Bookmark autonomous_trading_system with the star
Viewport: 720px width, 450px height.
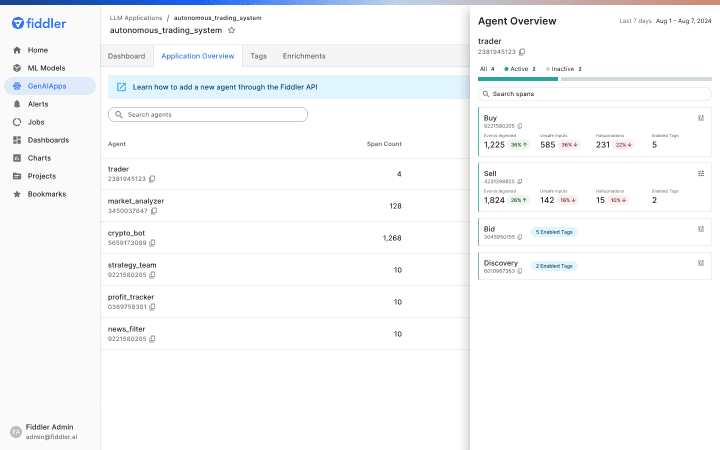231,30
